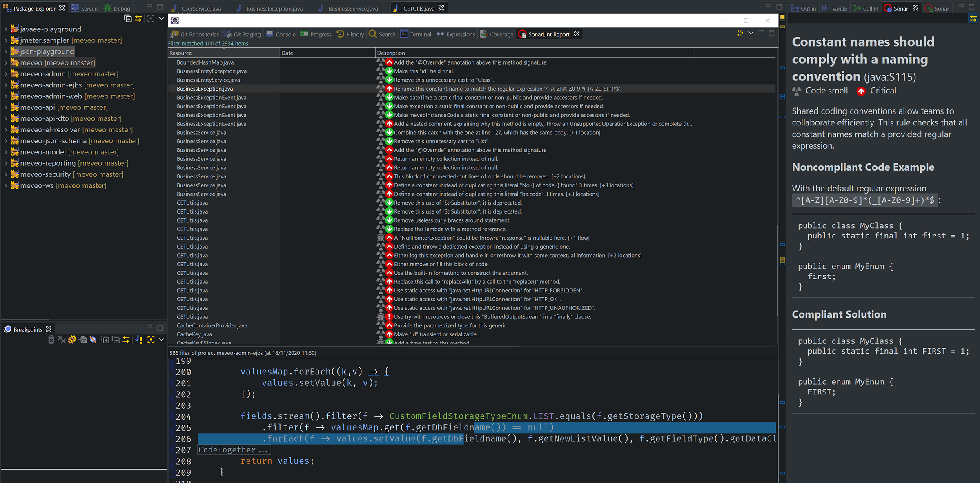Close the CETUtils.java editor tab
980x483 pixels.
tap(441, 8)
